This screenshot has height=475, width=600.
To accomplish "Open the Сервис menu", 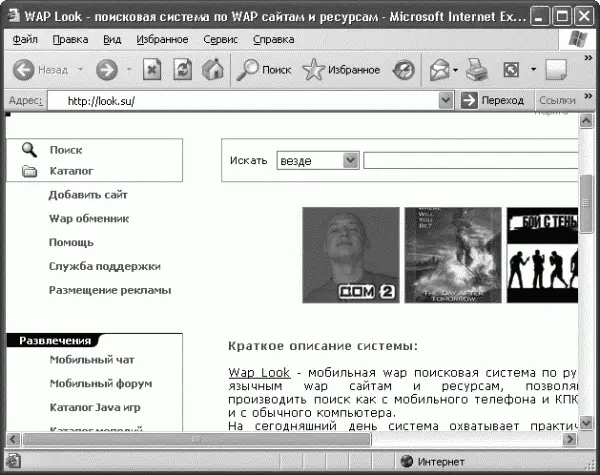I will coord(220,39).
